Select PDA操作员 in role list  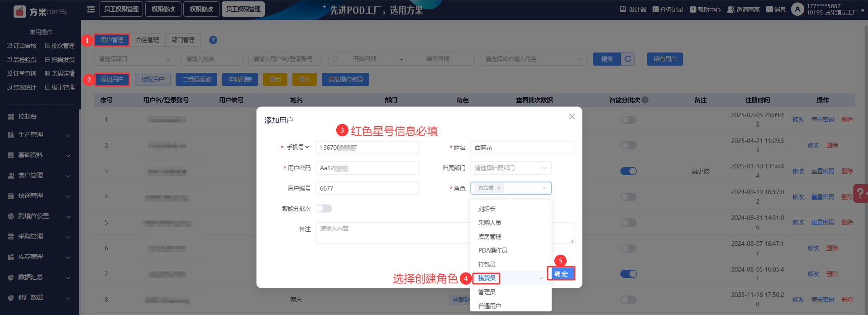point(510,250)
